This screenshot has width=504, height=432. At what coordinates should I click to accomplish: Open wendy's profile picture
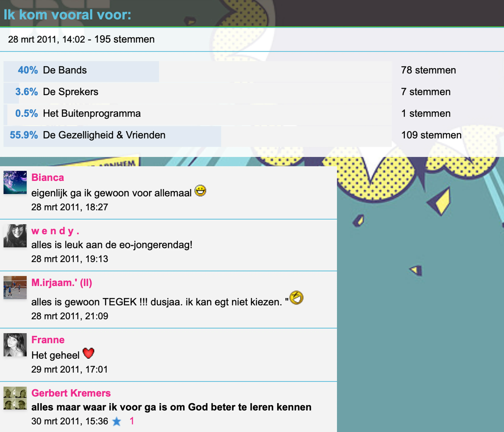[15, 236]
